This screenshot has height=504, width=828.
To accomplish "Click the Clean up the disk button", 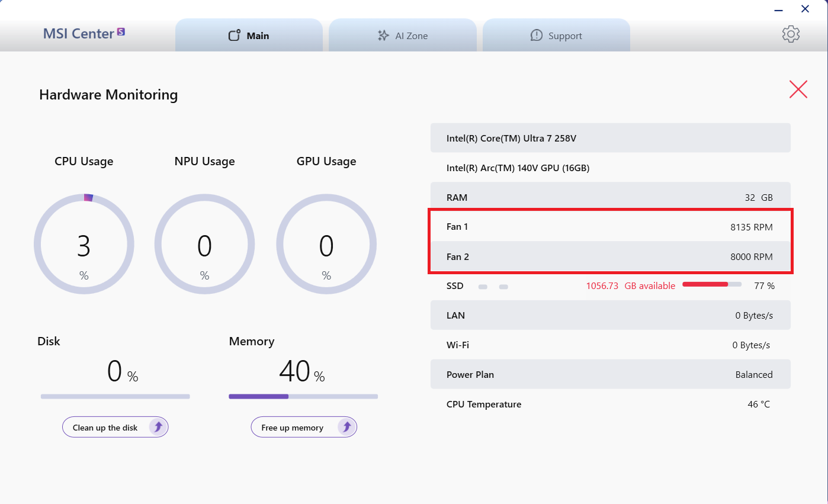I will tap(115, 427).
